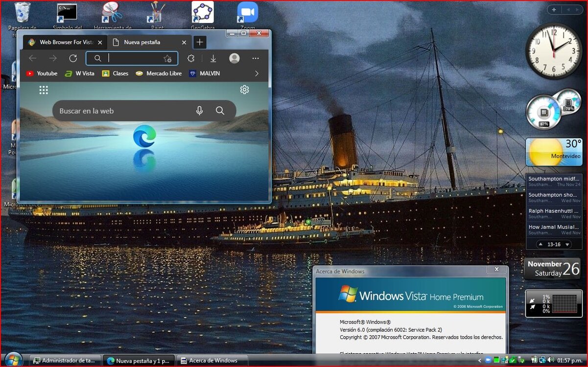Image resolution: width=588 pixels, height=367 pixels.
Task: Show next headlines in feed gadget
Action: 567,244
